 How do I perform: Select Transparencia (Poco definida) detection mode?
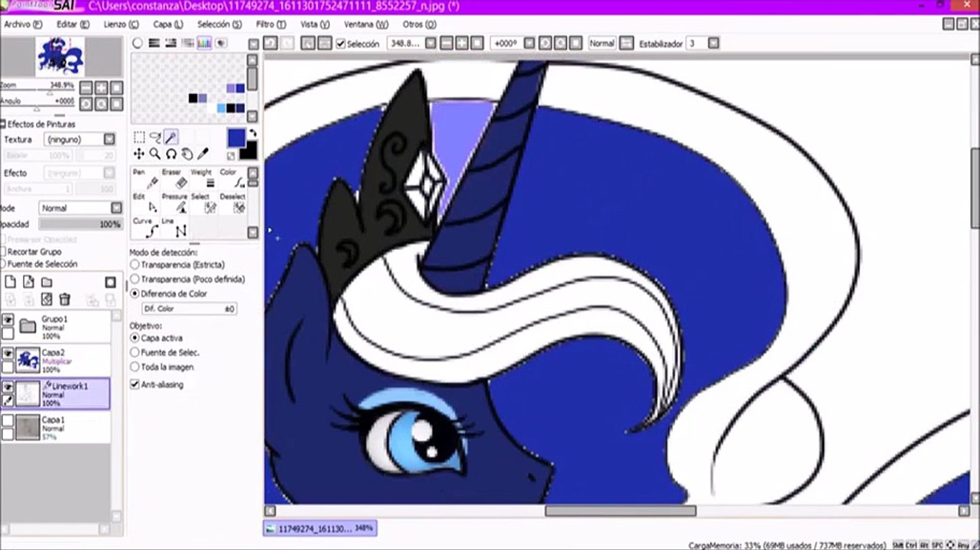tap(135, 279)
